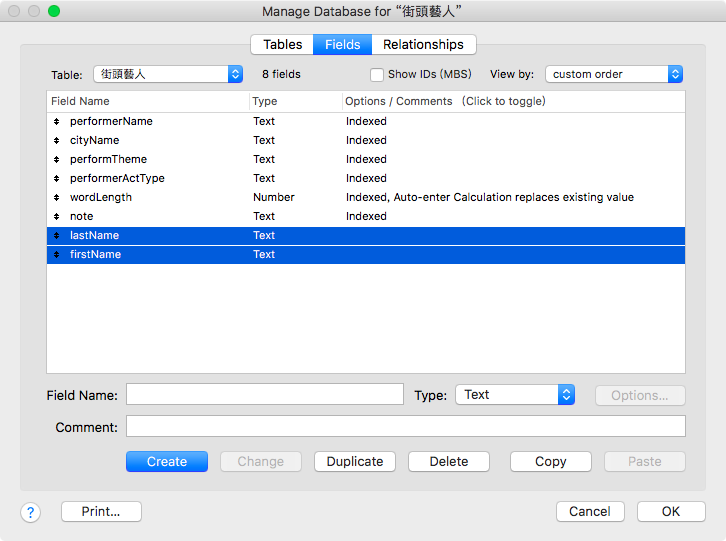The width and height of the screenshot is (726, 541).
Task: Select the firstName field row
Action: point(366,254)
